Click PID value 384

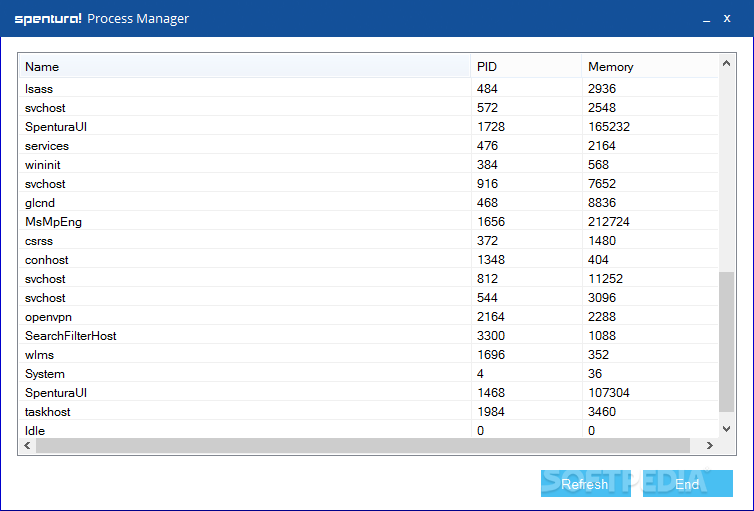tap(487, 164)
